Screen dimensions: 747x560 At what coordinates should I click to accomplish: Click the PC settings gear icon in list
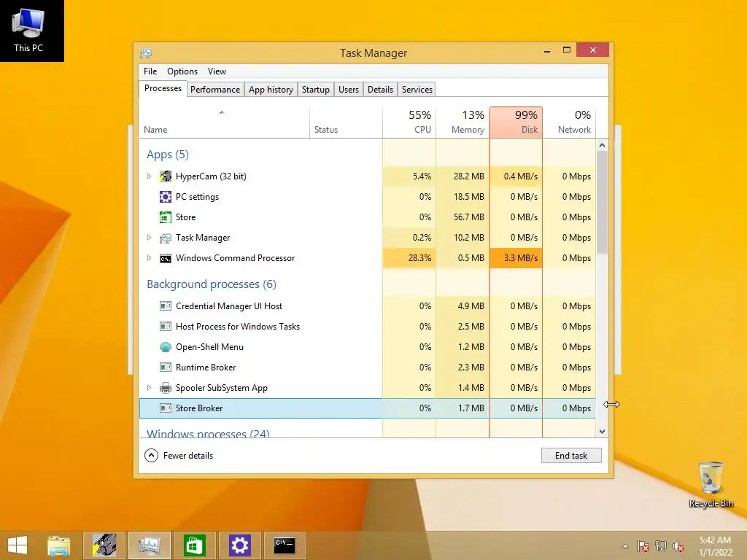tap(166, 197)
